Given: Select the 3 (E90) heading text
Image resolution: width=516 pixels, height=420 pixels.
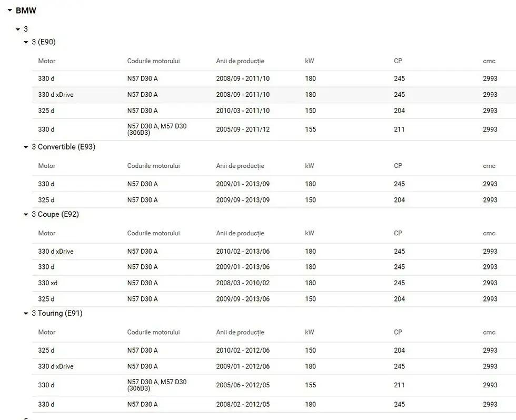Looking at the screenshot, I should (44, 42).
